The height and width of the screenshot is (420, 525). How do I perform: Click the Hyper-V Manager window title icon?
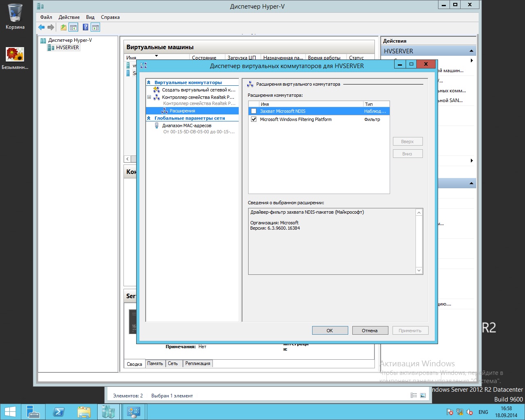coord(40,6)
